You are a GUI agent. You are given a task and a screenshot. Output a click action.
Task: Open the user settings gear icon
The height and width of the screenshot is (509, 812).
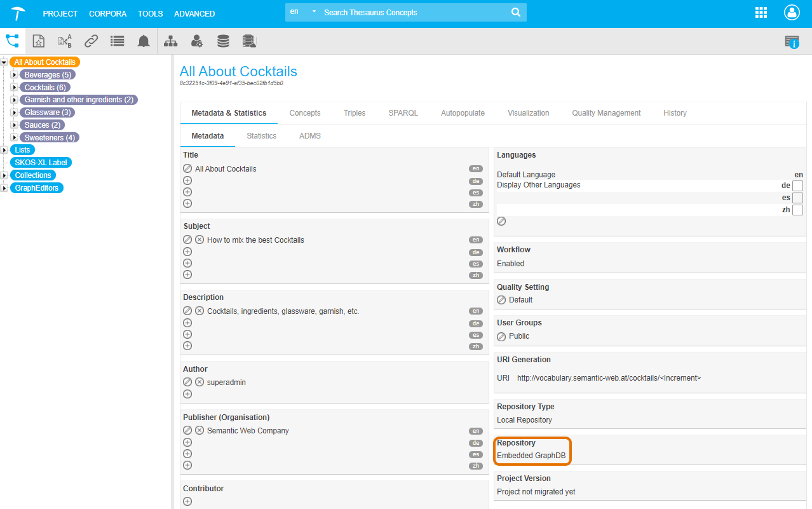click(197, 41)
